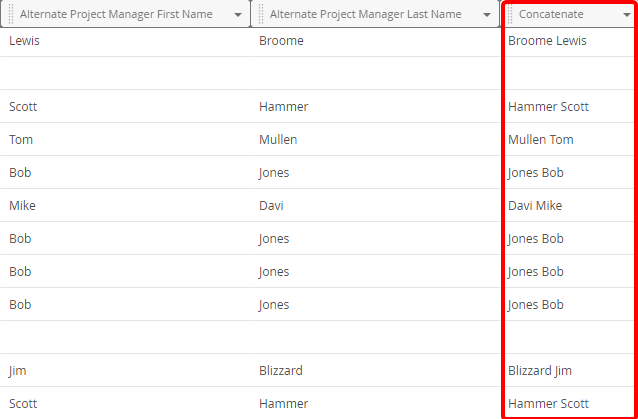This screenshot has width=638, height=419.
Task: Click the Last Name column grip handle
Action: (x=261, y=14)
